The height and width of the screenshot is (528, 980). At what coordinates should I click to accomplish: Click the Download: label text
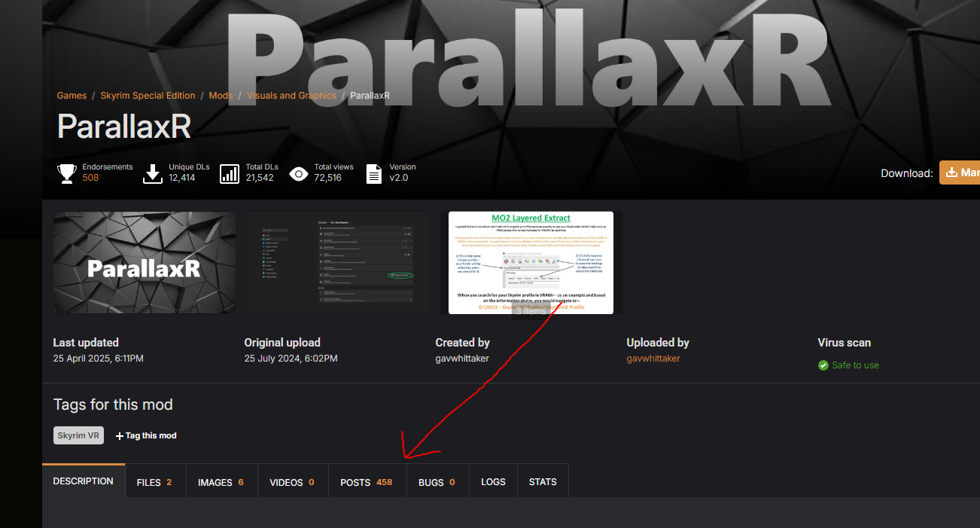point(907,173)
